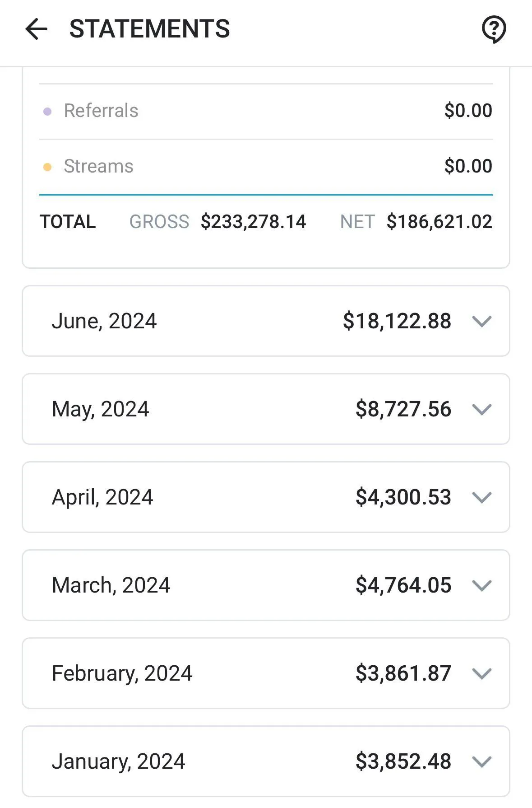Click the yellow Streams dot
Screen dimensions: 532x808
pos(47,167)
